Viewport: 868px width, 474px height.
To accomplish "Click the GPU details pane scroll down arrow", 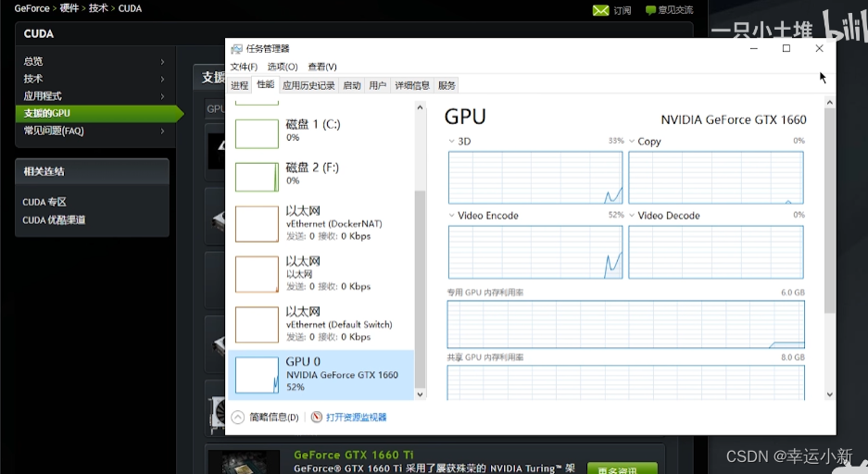I will tap(829, 394).
